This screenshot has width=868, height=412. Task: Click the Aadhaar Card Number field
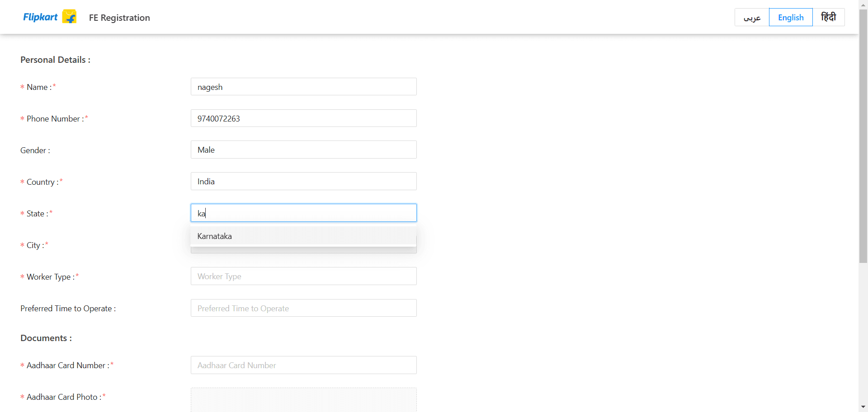click(303, 365)
